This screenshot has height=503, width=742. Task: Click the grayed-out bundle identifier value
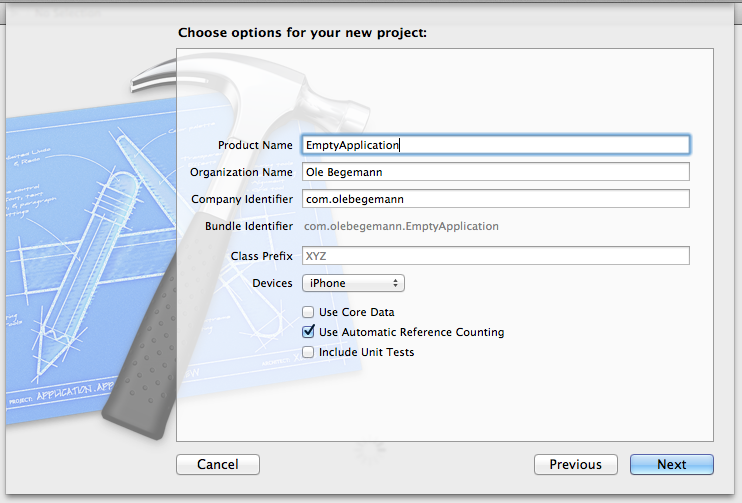point(401,226)
